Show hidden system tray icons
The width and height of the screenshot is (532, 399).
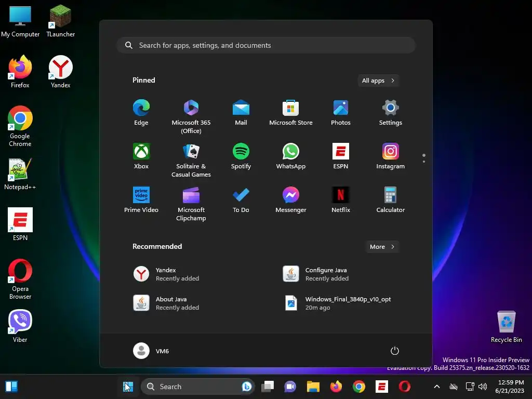[x=437, y=387]
